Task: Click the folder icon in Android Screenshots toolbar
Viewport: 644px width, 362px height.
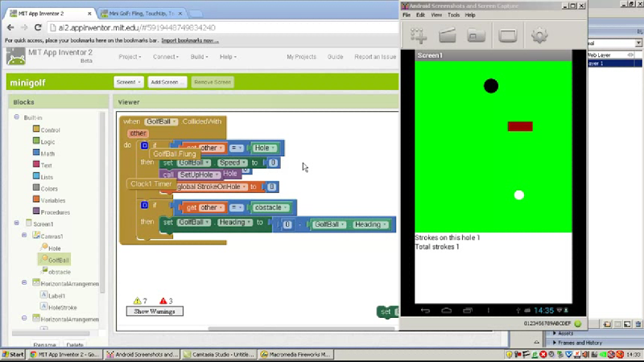Action: (477, 35)
